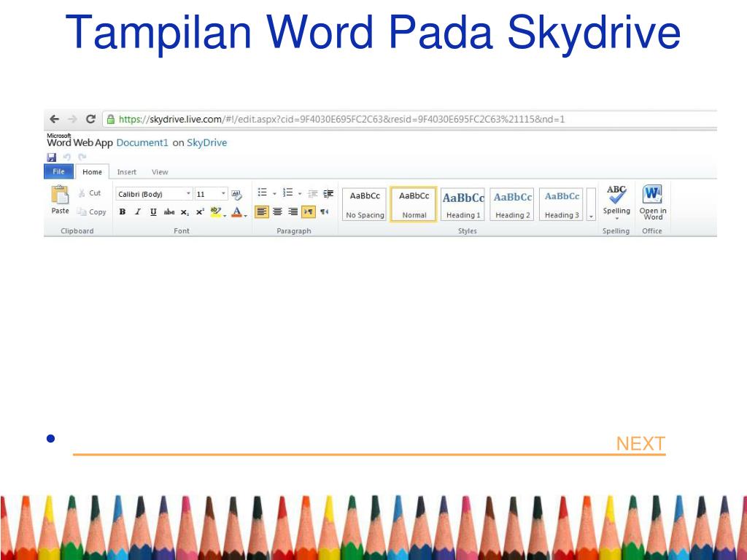Click the browser back arrow
The image size is (747, 560).
54,119
